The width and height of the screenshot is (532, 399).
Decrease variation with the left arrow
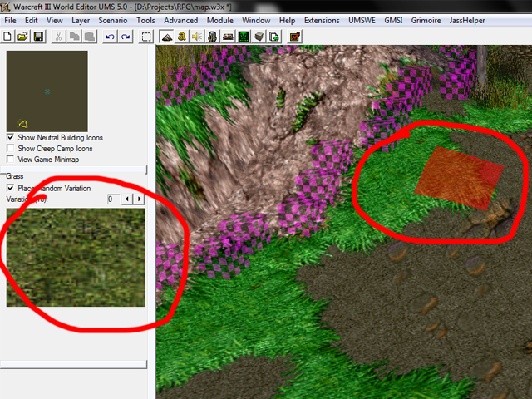pos(127,199)
